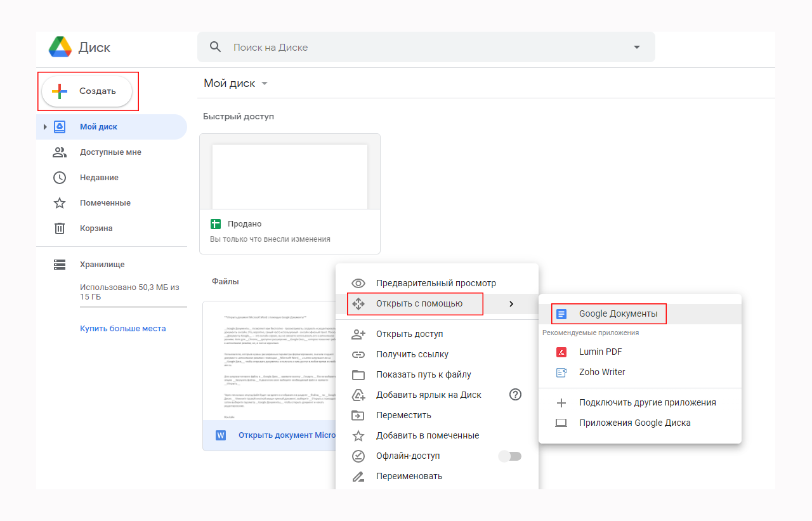Click the Хранилище storage icon

(x=60, y=265)
